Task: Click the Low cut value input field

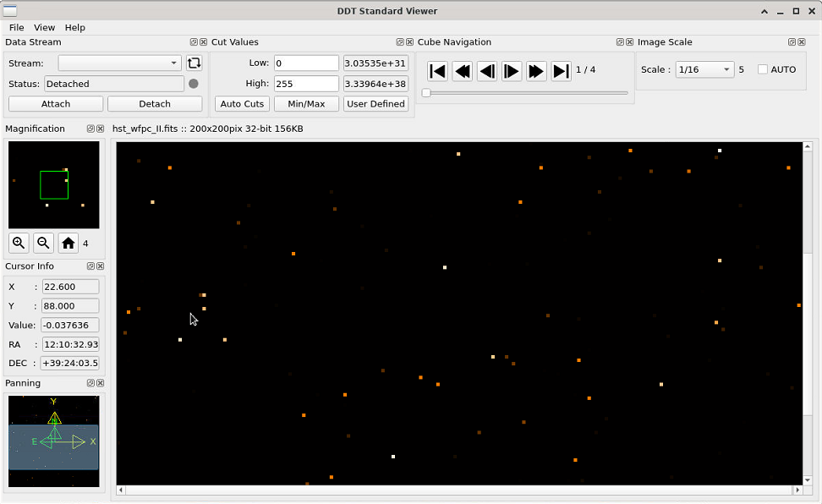Action: click(x=305, y=63)
